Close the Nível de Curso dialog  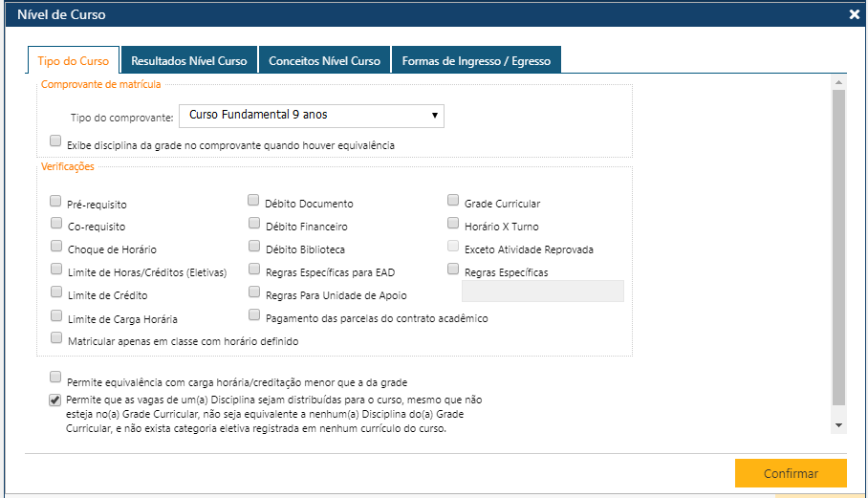click(x=854, y=14)
